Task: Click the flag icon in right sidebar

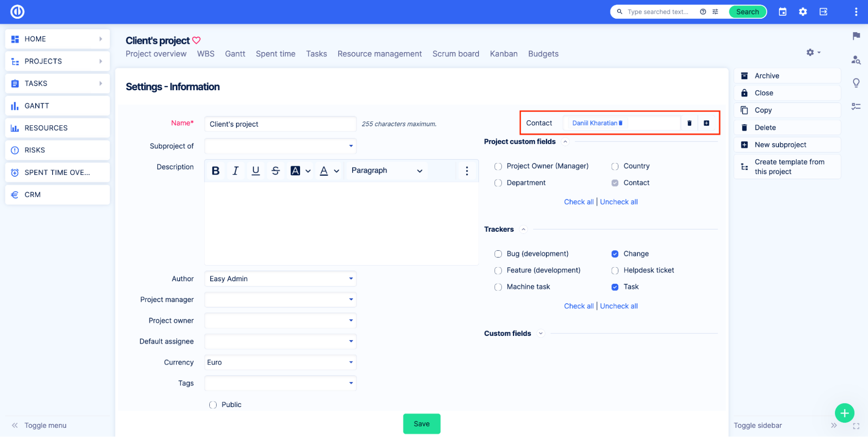Action: [856, 36]
